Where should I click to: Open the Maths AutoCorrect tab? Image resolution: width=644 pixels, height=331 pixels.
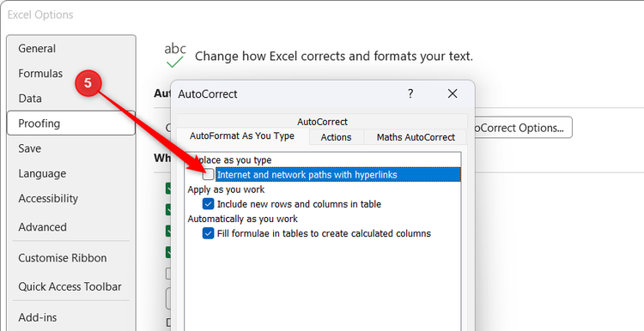pyautogui.click(x=416, y=137)
